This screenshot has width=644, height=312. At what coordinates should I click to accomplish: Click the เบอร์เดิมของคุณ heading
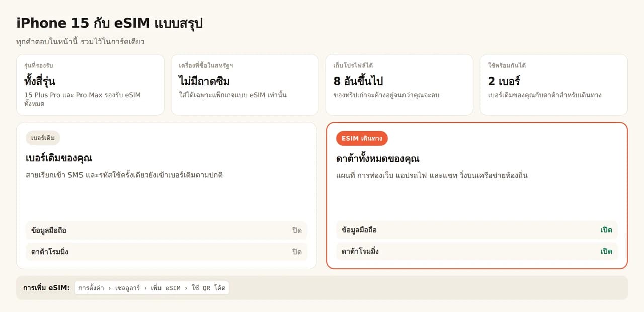(59, 158)
